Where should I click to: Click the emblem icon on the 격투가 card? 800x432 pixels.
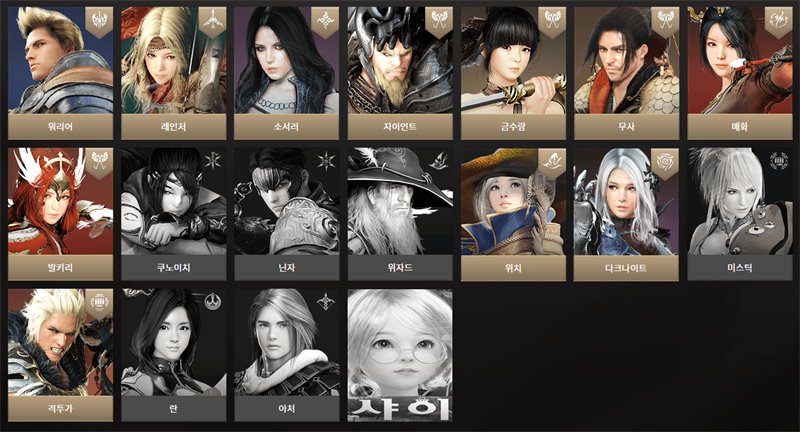(99, 303)
